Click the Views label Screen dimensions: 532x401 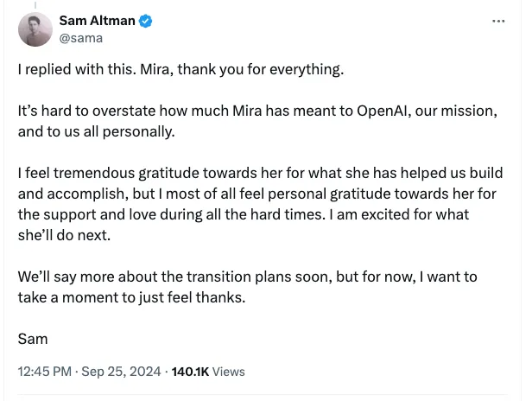(229, 372)
